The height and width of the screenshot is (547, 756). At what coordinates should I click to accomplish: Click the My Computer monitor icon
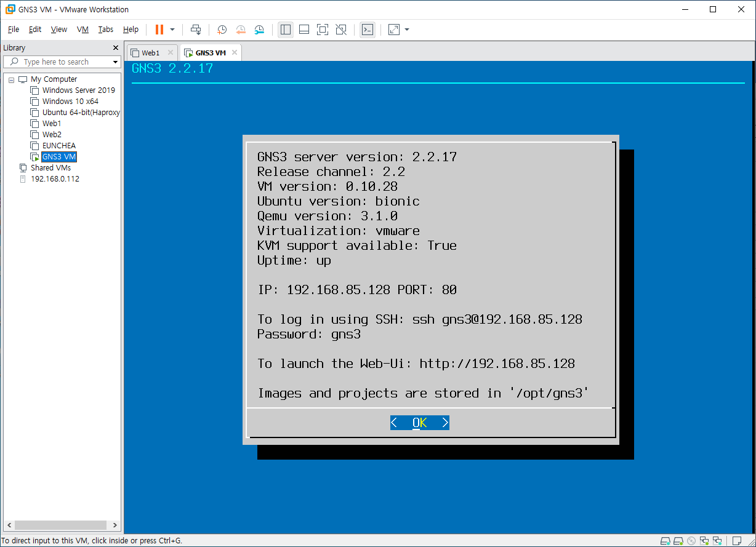[x=23, y=79]
